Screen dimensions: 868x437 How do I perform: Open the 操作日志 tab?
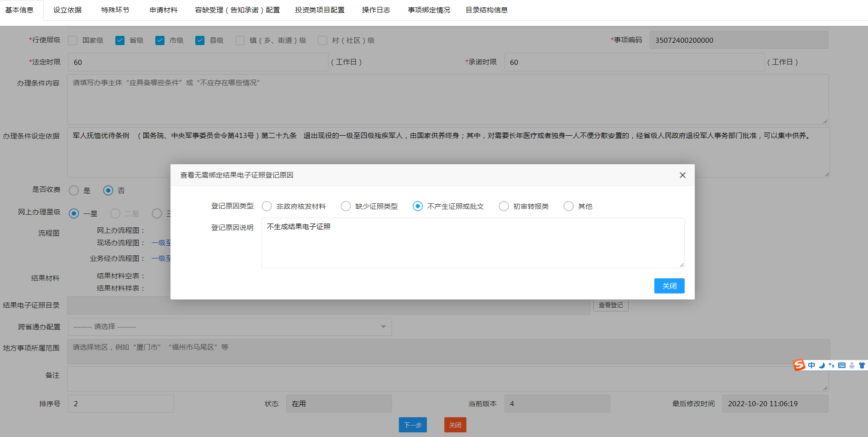[376, 10]
